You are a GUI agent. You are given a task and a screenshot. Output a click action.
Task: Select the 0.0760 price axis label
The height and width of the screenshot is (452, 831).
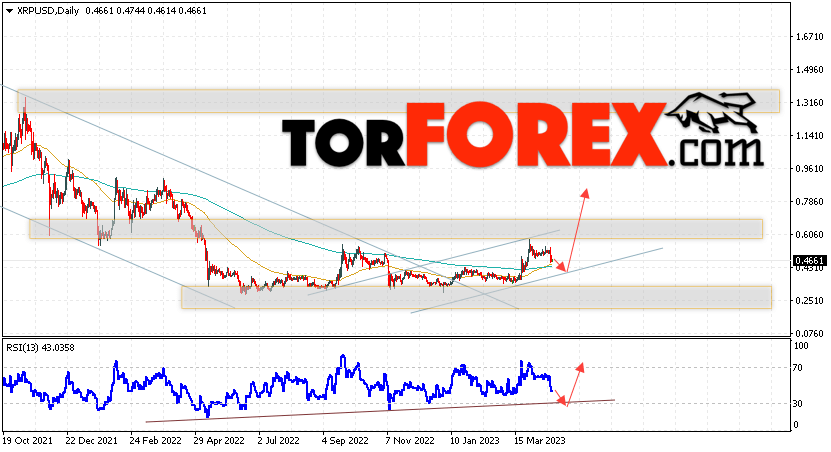coord(809,333)
